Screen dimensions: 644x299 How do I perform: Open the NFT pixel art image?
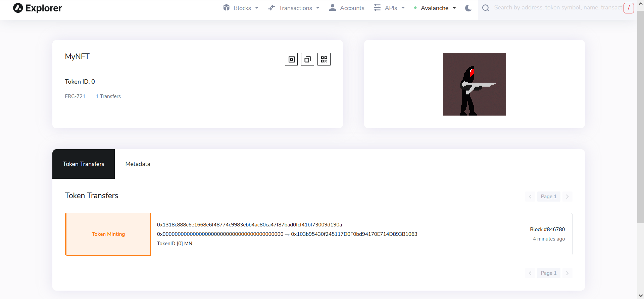(x=474, y=84)
